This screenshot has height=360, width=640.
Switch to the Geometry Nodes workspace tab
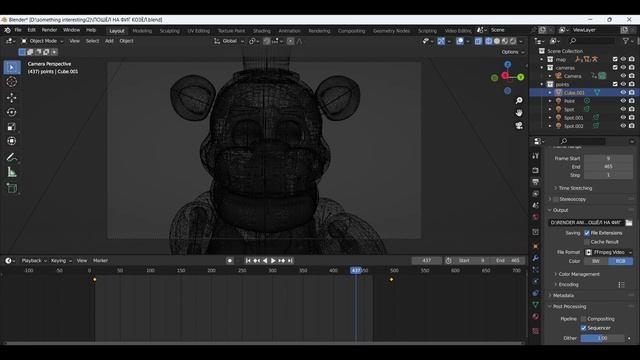[391, 31]
